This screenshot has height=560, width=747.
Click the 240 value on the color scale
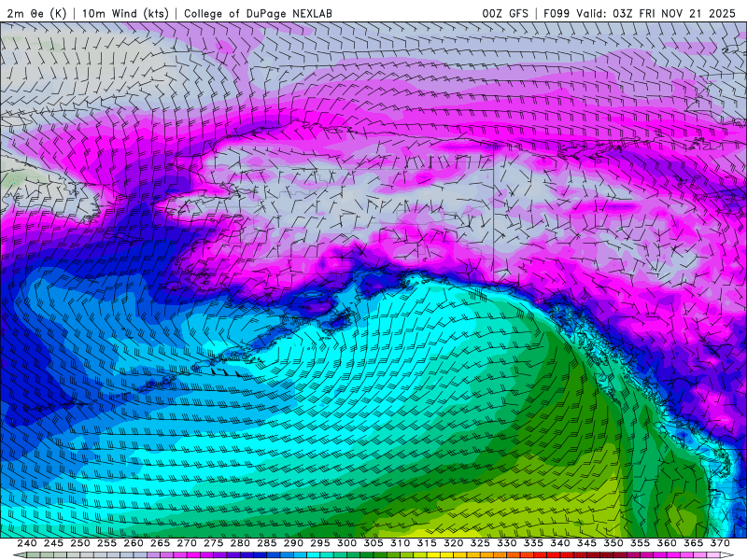click(x=27, y=543)
